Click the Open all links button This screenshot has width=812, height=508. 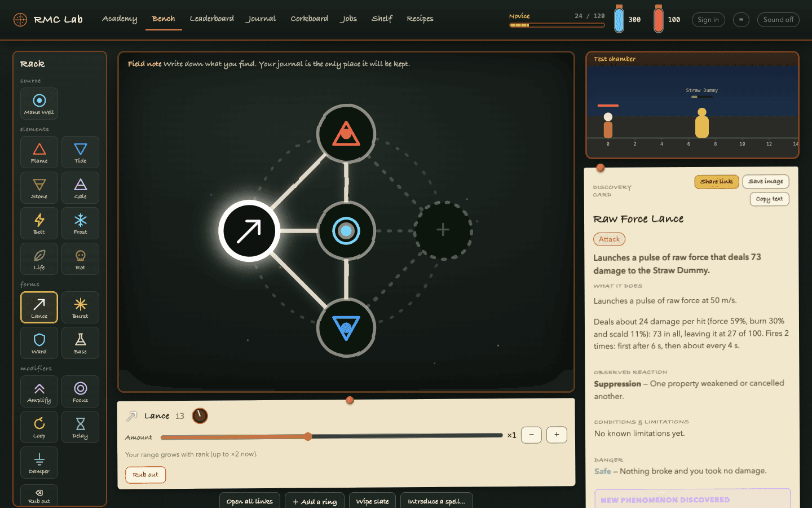click(250, 501)
